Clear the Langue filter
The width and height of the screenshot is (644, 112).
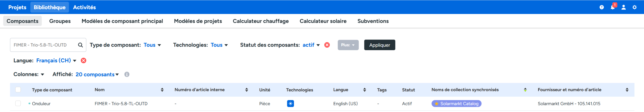[84, 61]
